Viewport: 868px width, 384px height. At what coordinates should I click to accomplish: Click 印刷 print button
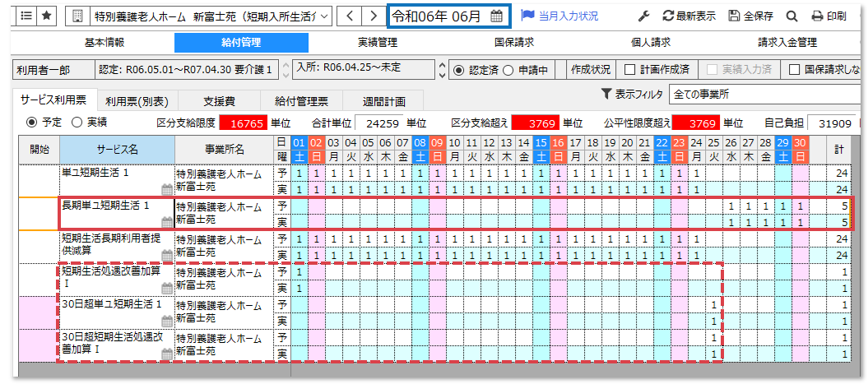[x=829, y=16]
